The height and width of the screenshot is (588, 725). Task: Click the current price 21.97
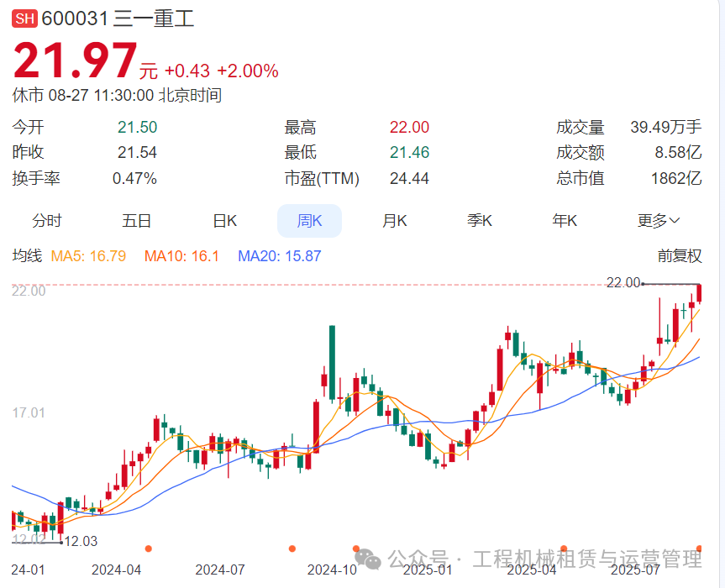click(76, 60)
